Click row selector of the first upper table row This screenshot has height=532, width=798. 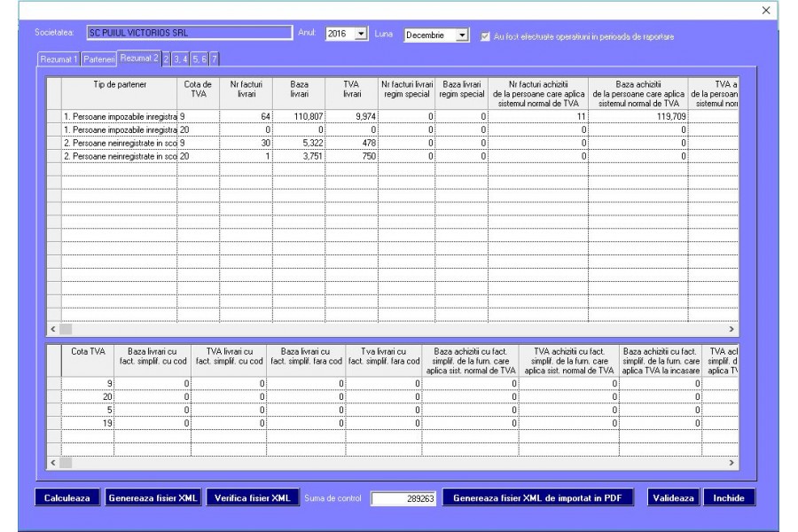coord(54,116)
